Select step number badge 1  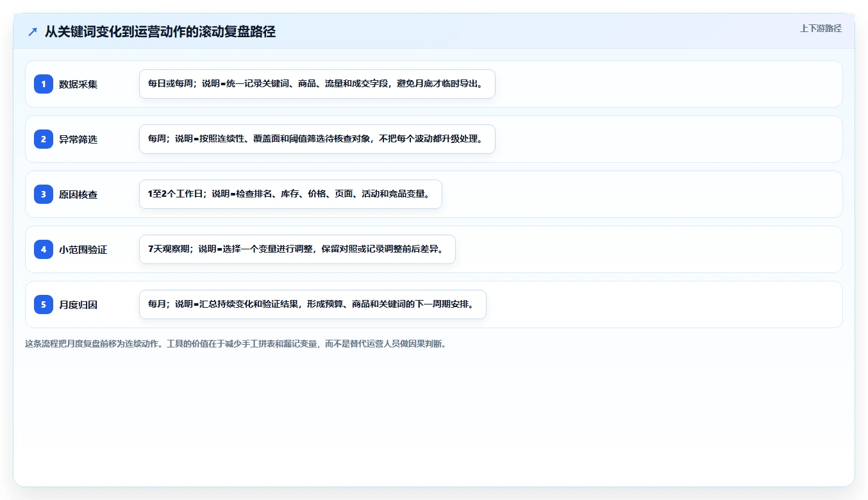(x=44, y=84)
